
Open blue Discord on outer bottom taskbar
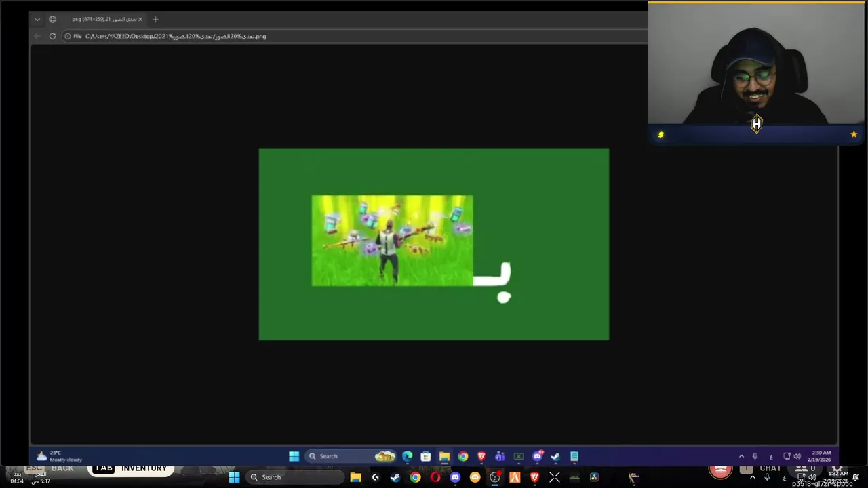point(455,477)
